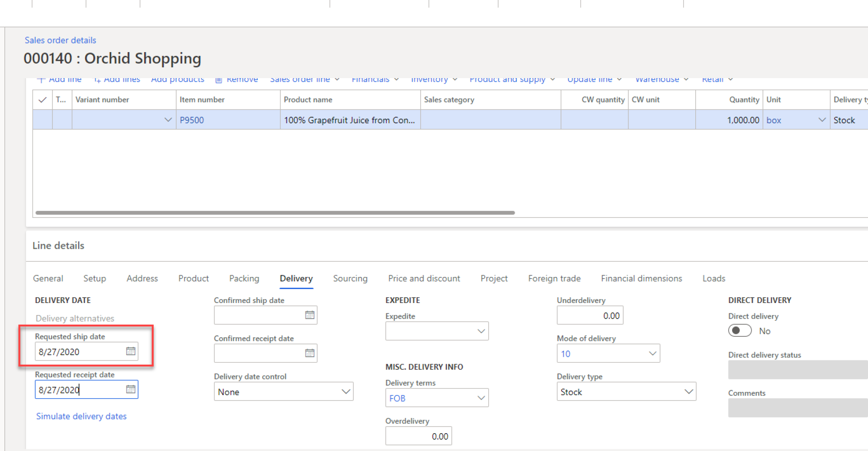Click Delivery alternatives link
The image size is (868, 451).
click(75, 318)
